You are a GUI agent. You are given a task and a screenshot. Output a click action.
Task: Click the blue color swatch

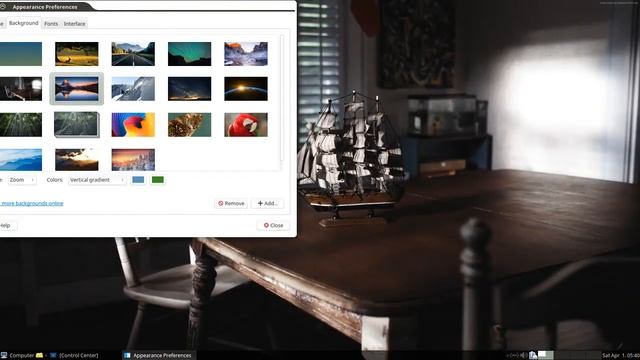(x=138, y=180)
